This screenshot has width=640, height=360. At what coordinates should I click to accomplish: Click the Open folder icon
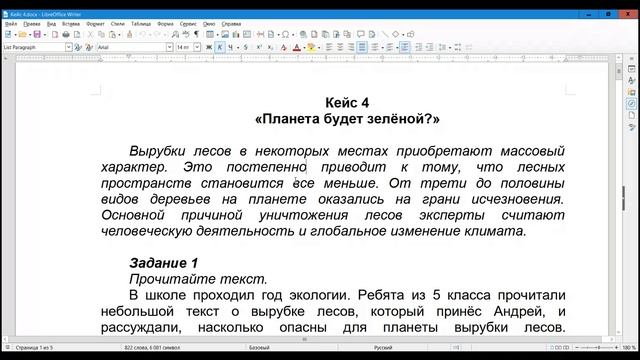pos(23,35)
